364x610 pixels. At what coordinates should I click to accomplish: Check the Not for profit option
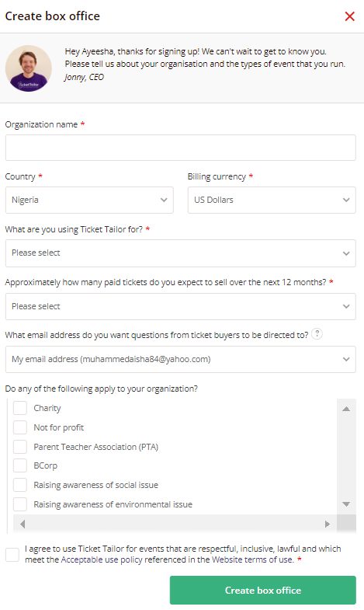pyautogui.click(x=20, y=427)
